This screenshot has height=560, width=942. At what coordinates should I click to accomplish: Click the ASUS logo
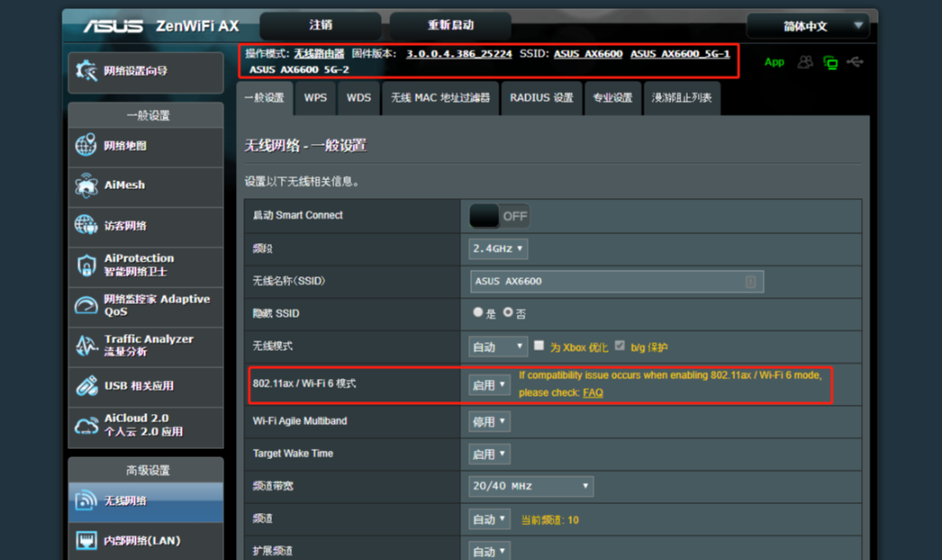tap(113, 27)
